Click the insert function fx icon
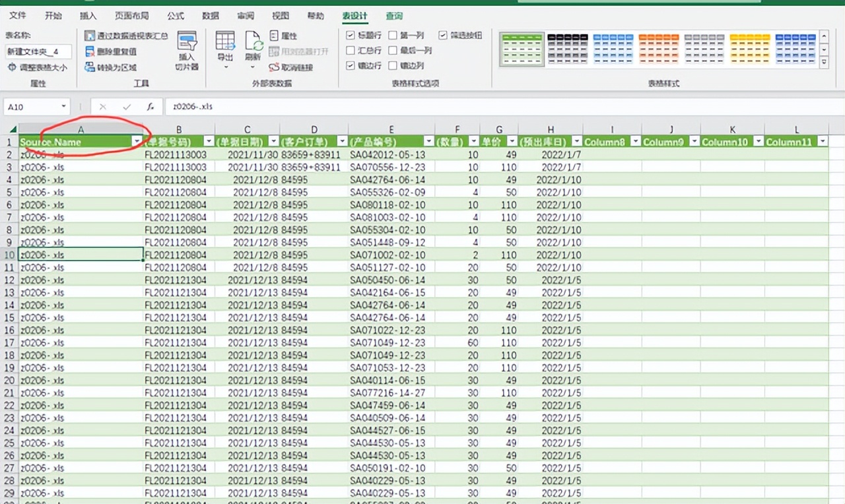 point(150,106)
